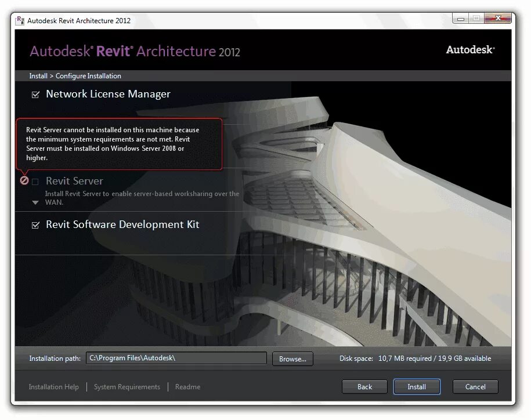Click the Revit app icon in title bar
Image resolution: width=531 pixels, height=420 pixels.
[x=20, y=20]
